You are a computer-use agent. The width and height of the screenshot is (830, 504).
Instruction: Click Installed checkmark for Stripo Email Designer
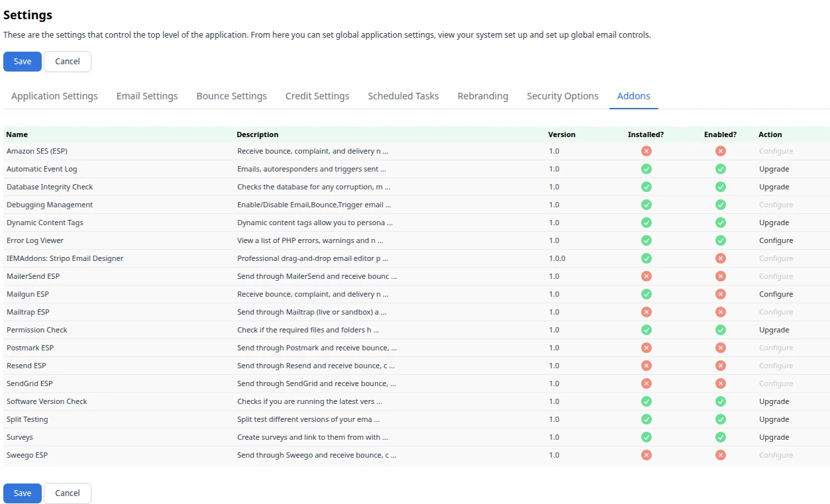[x=647, y=258]
